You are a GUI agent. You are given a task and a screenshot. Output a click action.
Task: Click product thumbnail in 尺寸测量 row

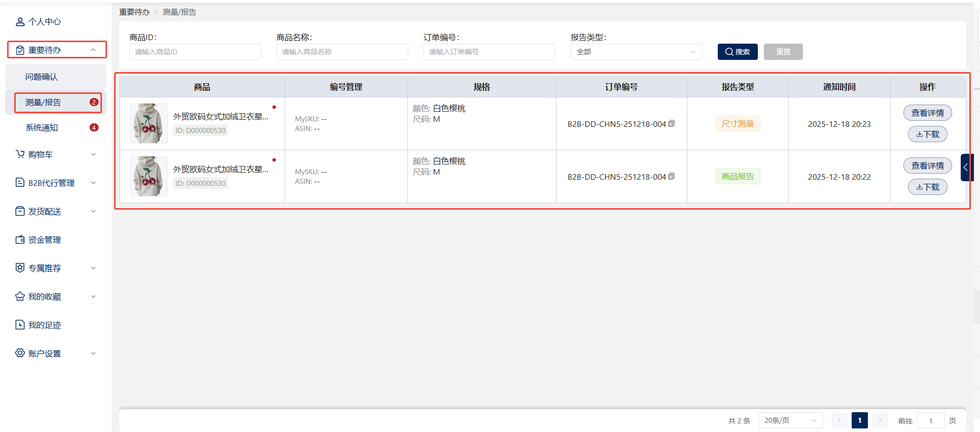pyautogui.click(x=149, y=123)
